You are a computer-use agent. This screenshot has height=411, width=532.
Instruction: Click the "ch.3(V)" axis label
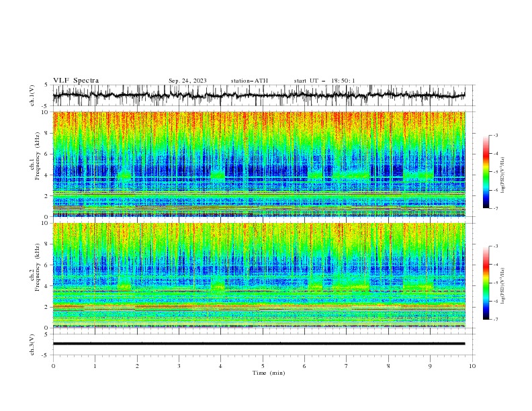[x=32, y=345]
